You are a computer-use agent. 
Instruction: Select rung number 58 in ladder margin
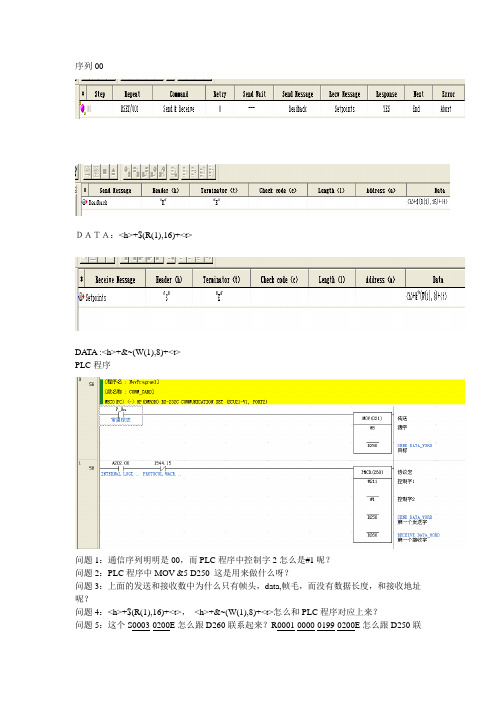91,468
